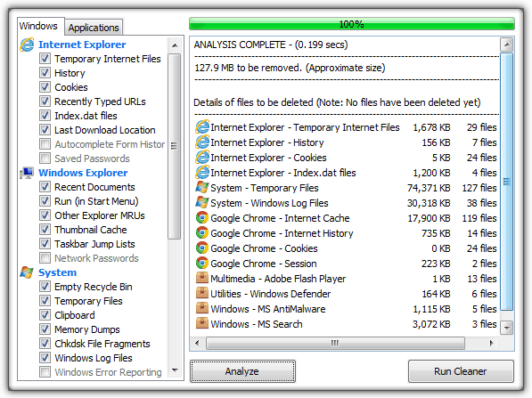The width and height of the screenshot is (532, 398).
Task: Click the Multimedia Adobe Flash Player box icon
Action: (202, 279)
